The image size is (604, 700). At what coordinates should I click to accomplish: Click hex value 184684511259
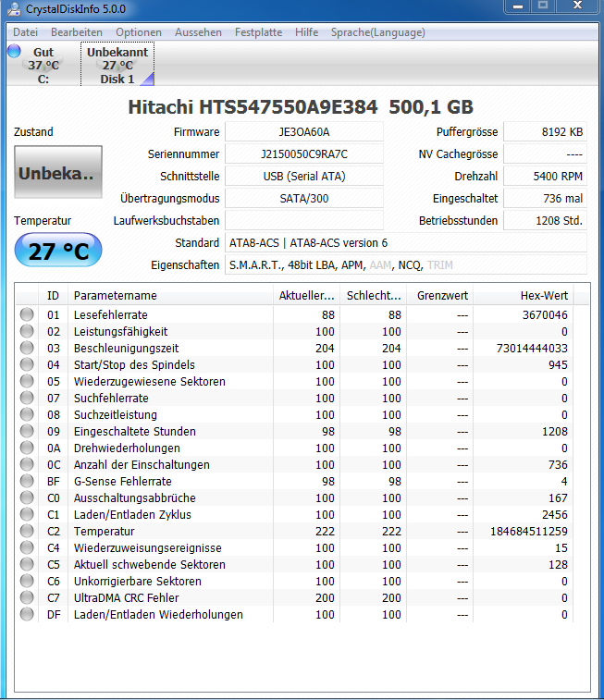pyautogui.click(x=528, y=532)
